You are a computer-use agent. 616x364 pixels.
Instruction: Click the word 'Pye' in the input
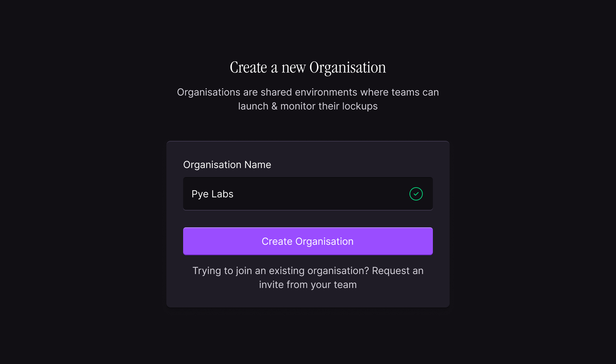tap(200, 194)
